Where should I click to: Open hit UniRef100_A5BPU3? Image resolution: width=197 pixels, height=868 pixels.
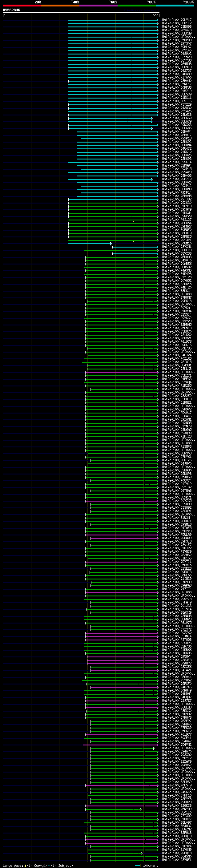[x=177, y=40]
